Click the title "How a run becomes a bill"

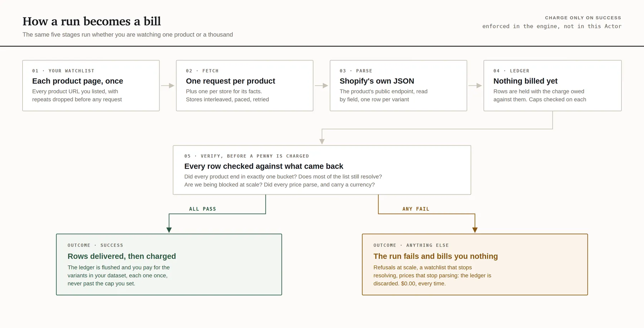pyautogui.click(x=92, y=21)
